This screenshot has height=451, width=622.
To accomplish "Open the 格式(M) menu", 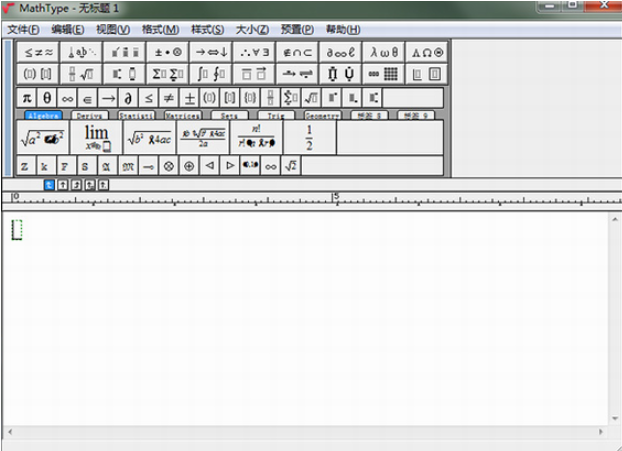I will click(x=160, y=29).
